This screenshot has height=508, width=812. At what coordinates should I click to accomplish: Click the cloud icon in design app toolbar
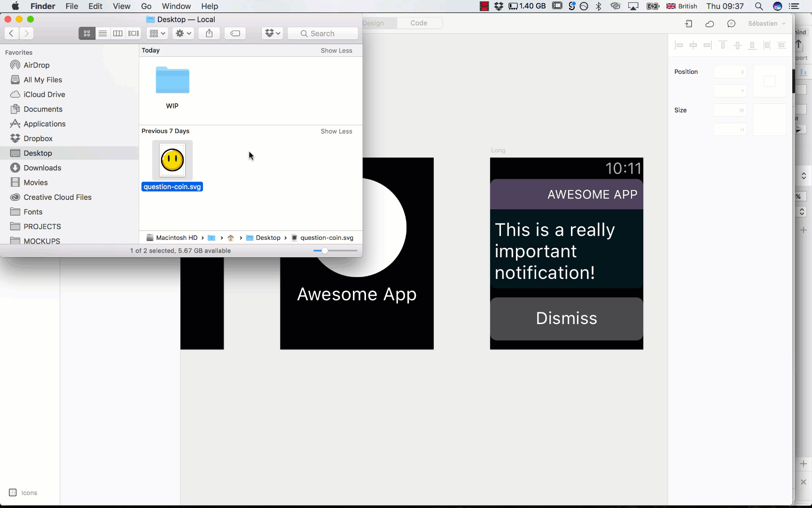710,24
